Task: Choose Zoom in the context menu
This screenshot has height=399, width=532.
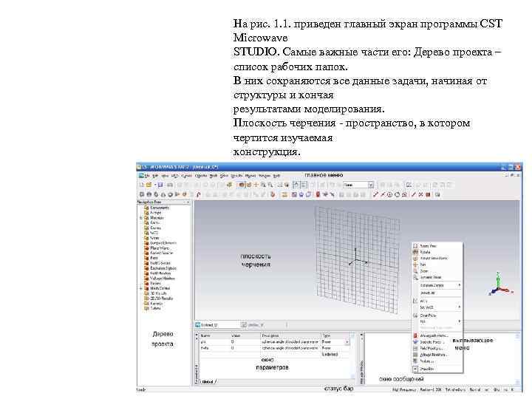Action: (424, 271)
